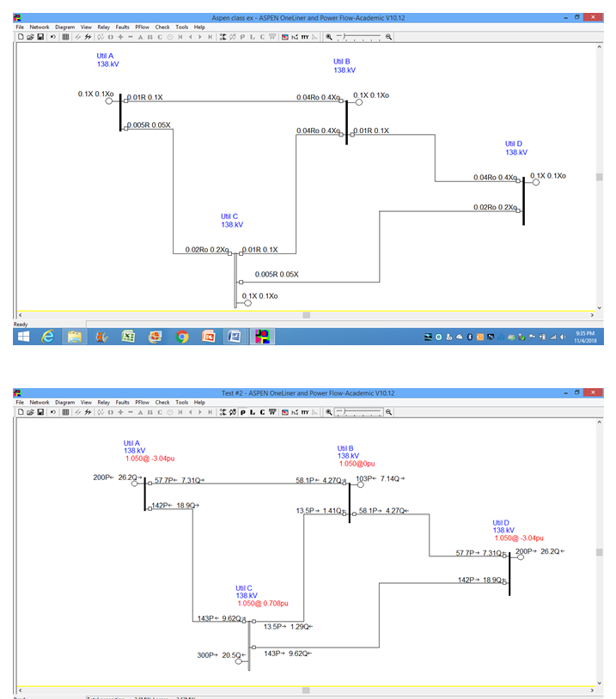616x699 pixels.
Task: Select Util B bus bar in Test #2 window
Action: [350, 502]
